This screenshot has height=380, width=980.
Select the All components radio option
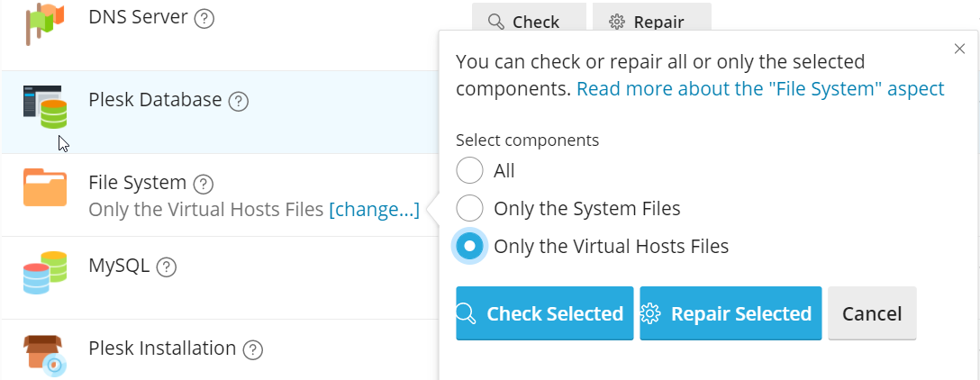[470, 170]
